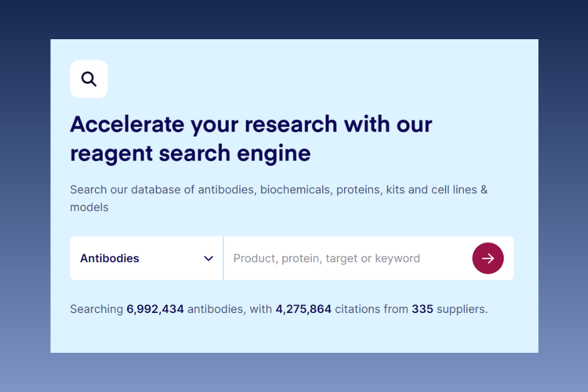Click the magnifying glass search icon tile
The image size is (588, 392).
[x=89, y=79]
